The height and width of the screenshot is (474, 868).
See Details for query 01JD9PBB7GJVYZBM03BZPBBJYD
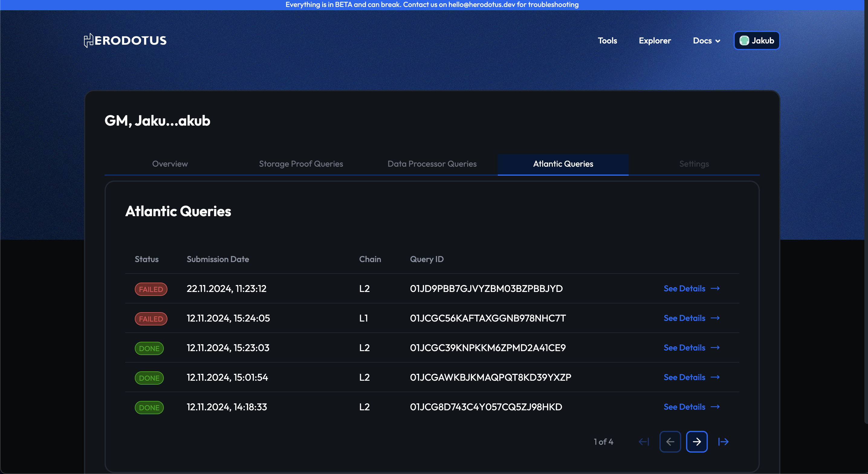(691, 289)
